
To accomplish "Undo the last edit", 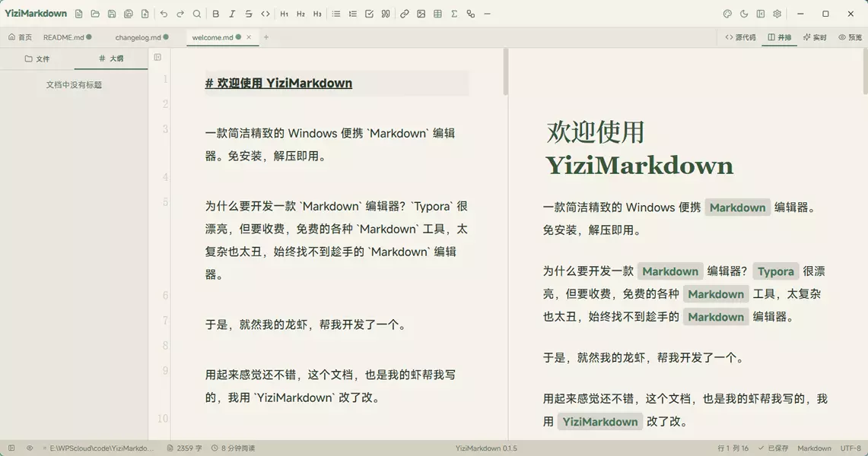I will pos(164,14).
